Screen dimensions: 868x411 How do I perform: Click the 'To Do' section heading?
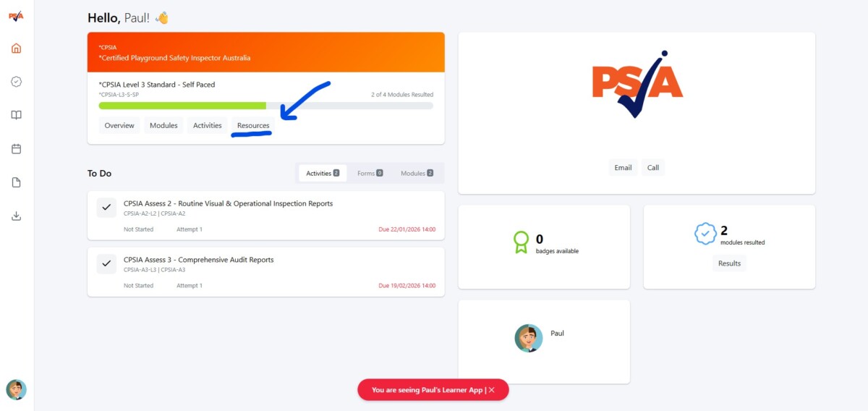tap(99, 173)
